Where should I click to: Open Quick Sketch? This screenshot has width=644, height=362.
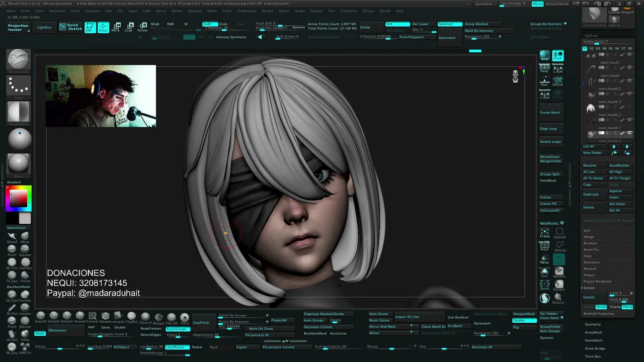70,27
